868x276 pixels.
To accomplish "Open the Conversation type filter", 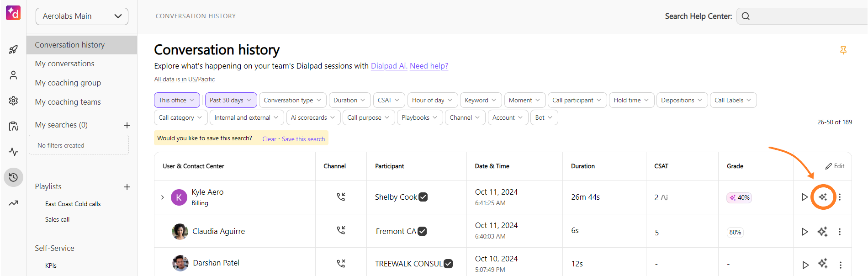I will pyautogui.click(x=292, y=100).
